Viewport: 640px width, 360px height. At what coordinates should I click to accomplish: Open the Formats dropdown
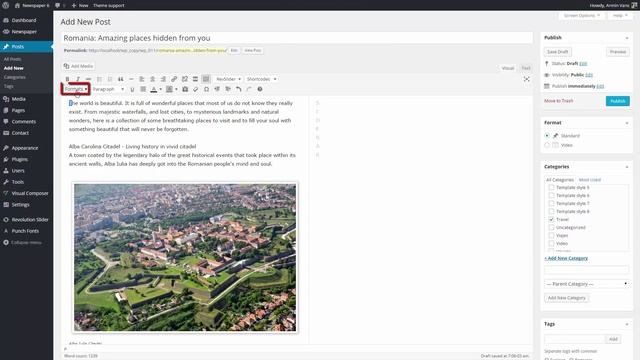[x=76, y=89]
